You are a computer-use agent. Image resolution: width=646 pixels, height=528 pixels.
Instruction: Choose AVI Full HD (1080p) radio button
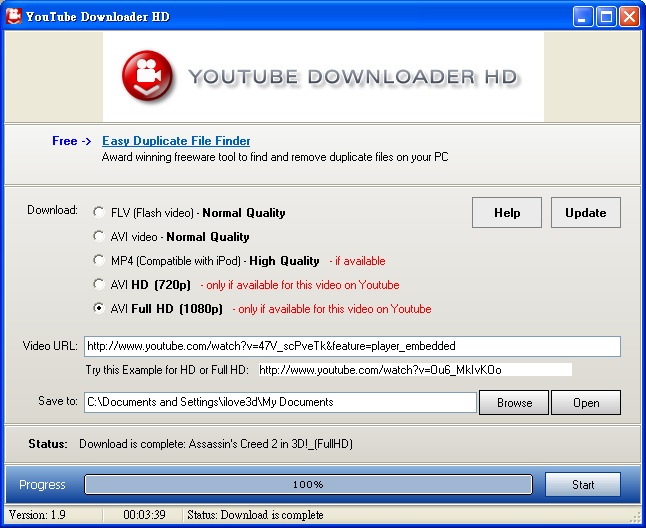pyautogui.click(x=98, y=308)
